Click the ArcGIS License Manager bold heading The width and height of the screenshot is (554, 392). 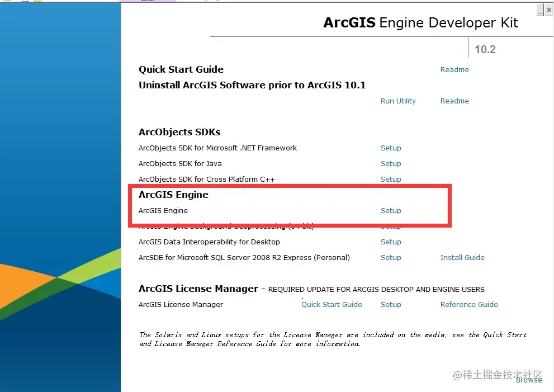tap(198, 289)
